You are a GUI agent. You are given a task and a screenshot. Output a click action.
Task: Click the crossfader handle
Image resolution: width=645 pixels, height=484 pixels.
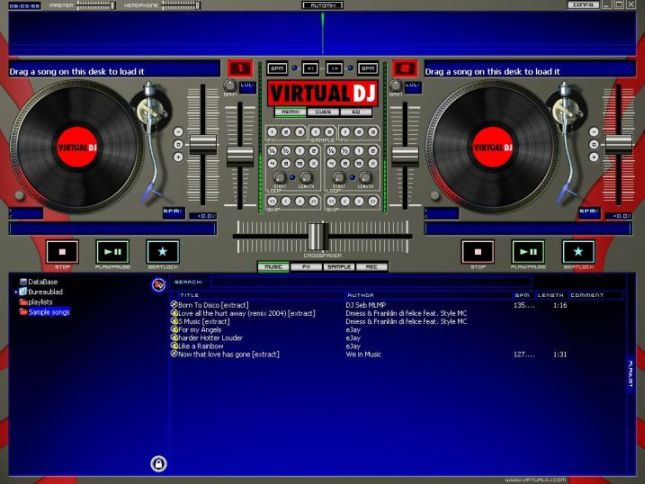tap(318, 236)
